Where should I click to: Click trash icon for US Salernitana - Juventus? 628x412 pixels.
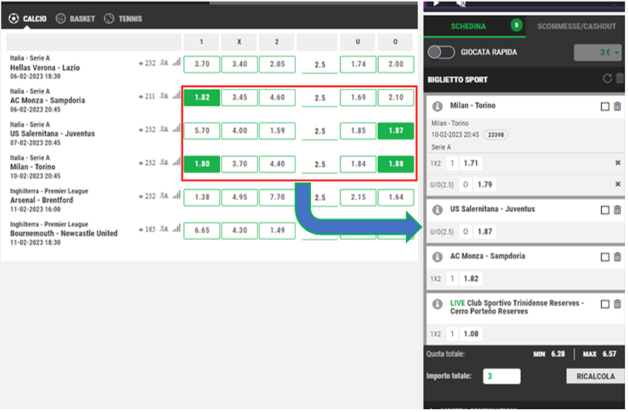tap(617, 210)
